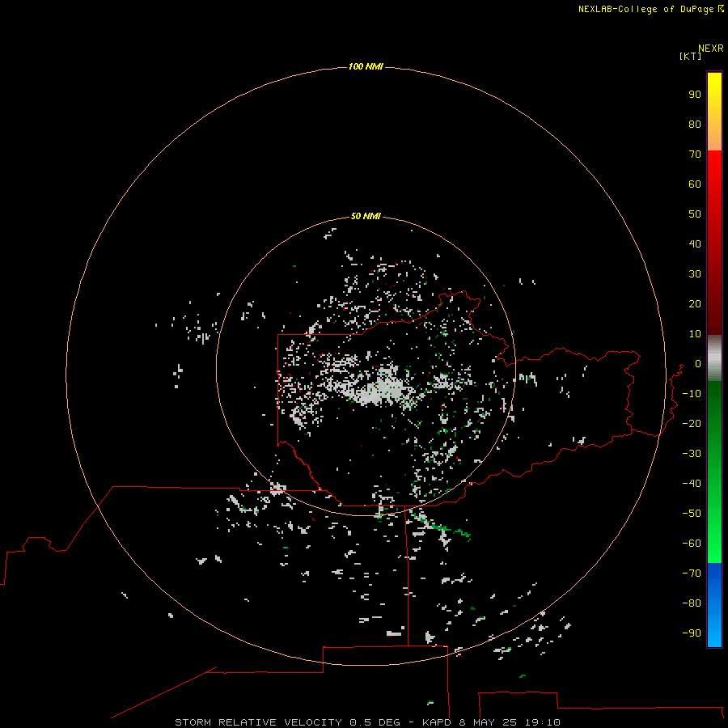Click the 70 value on velocity scale

(695, 154)
